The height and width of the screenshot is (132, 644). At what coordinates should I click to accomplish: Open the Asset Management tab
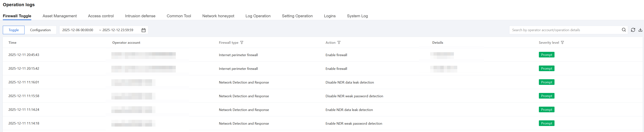60,16
